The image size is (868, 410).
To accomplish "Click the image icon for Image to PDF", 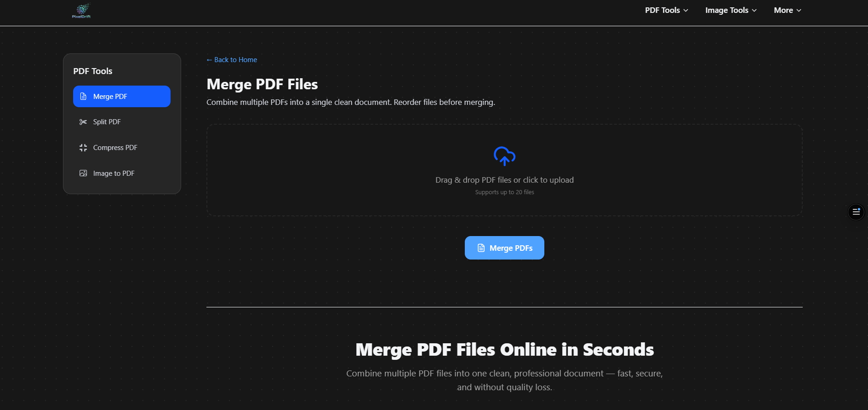I will tap(83, 173).
